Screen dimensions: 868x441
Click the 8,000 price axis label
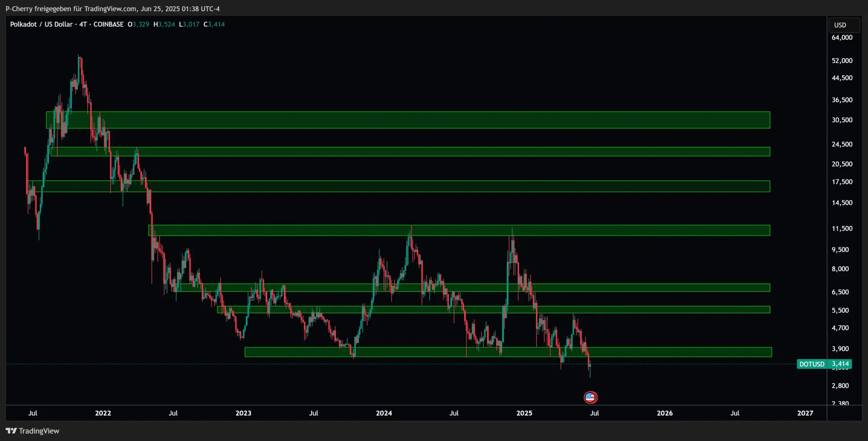coord(840,269)
